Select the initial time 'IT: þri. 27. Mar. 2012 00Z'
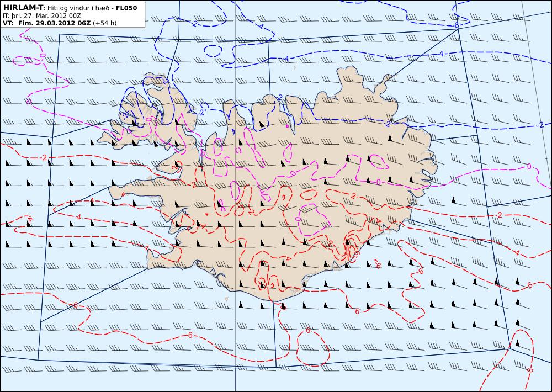This screenshot has height=392, width=552. [x=42, y=15]
